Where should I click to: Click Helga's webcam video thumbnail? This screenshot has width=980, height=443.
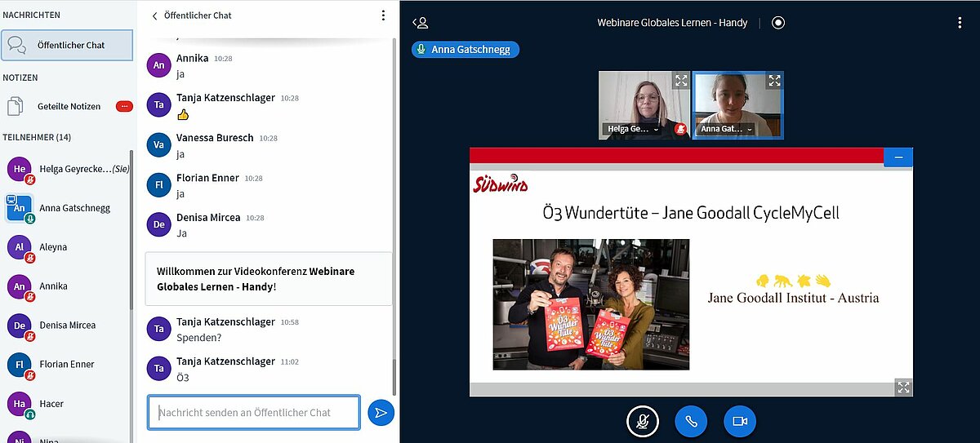pyautogui.click(x=644, y=105)
